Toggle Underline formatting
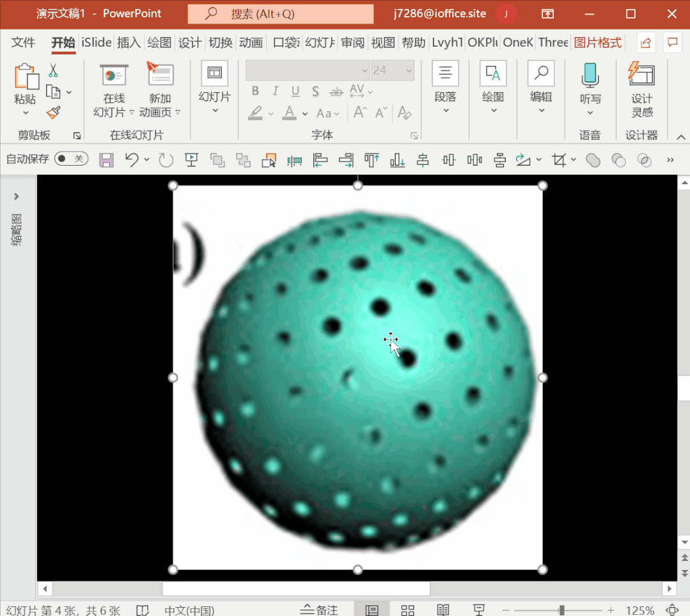Image resolution: width=690 pixels, height=616 pixels. click(x=295, y=91)
